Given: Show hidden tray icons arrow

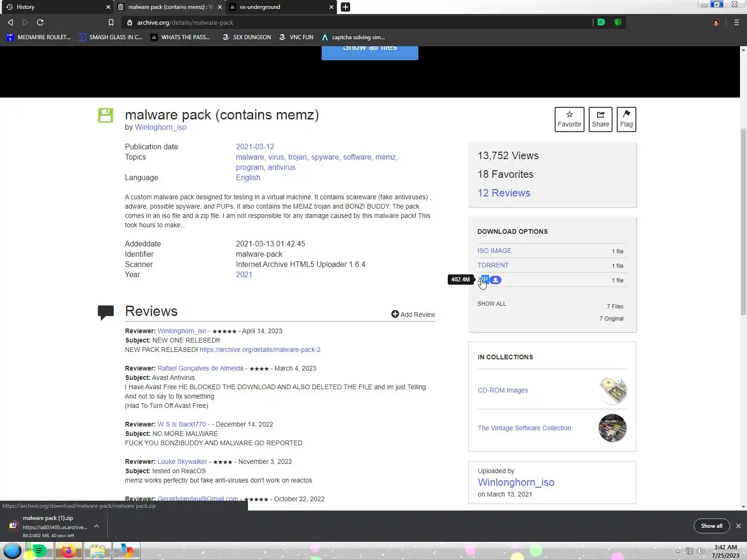Looking at the screenshot, I should tap(678, 551).
